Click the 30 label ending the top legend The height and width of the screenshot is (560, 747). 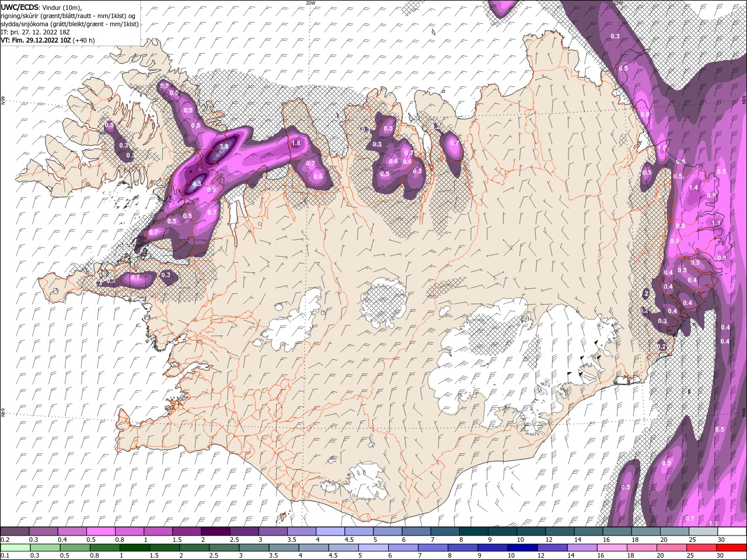(x=721, y=540)
